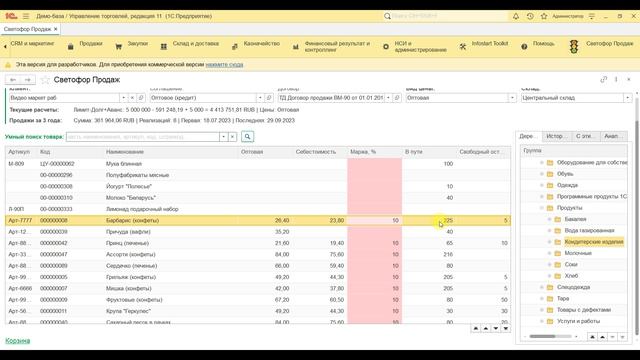Open notifications bell

[516, 16]
